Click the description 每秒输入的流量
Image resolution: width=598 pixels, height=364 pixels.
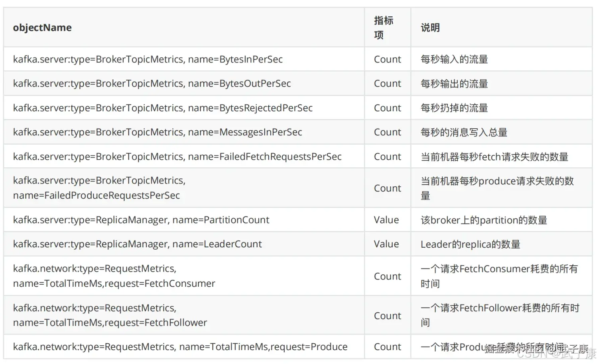(x=454, y=59)
